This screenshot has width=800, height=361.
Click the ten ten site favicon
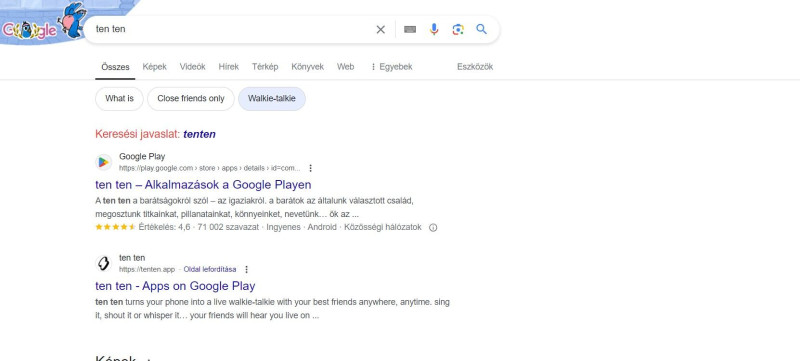click(x=104, y=264)
